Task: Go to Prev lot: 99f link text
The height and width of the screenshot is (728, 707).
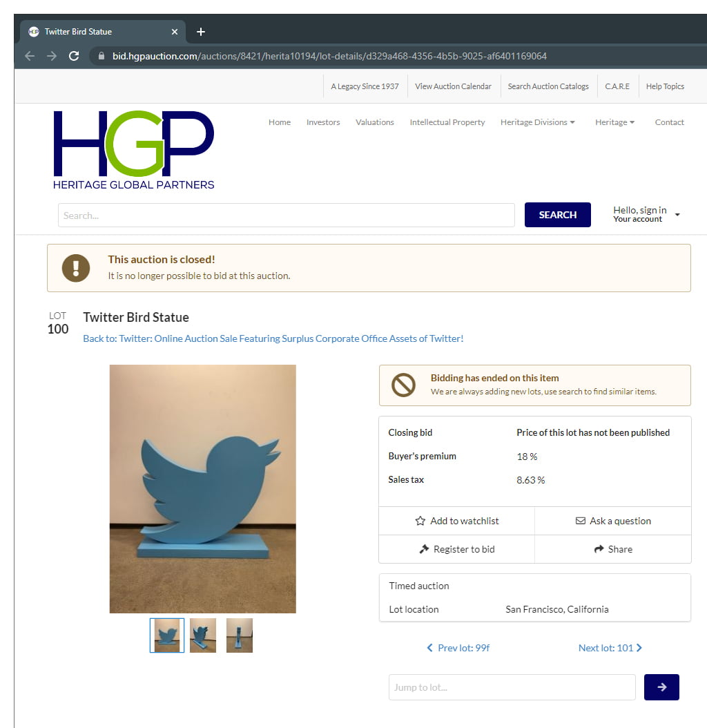Action: 464,648
